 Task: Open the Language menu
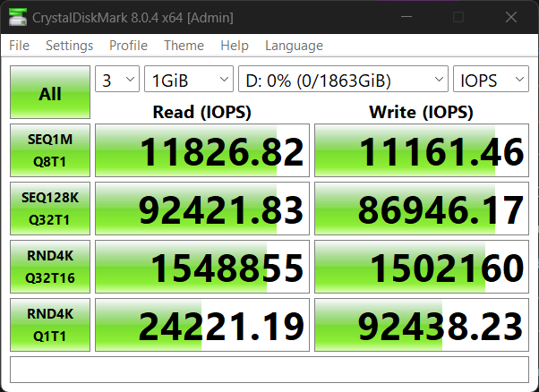[294, 46]
